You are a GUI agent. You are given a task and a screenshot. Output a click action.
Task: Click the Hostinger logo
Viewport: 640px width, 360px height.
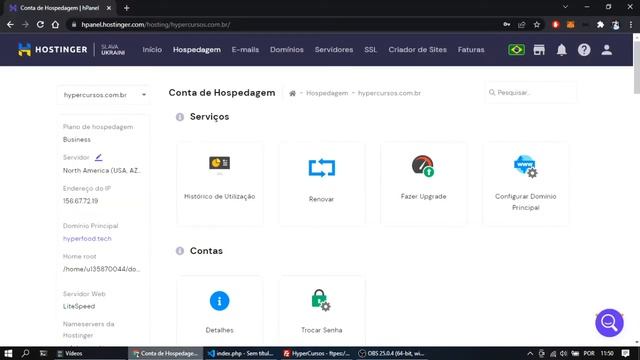(53, 49)
